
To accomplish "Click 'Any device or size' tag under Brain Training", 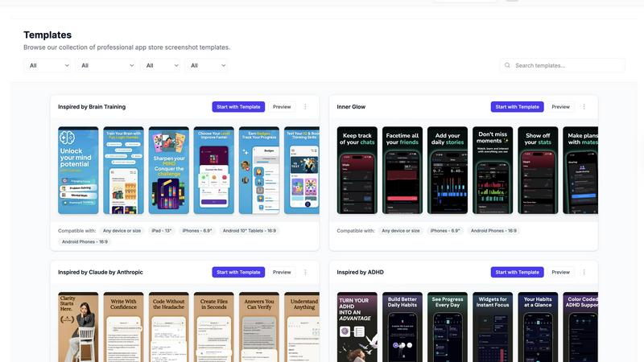I will click(122, 231).
